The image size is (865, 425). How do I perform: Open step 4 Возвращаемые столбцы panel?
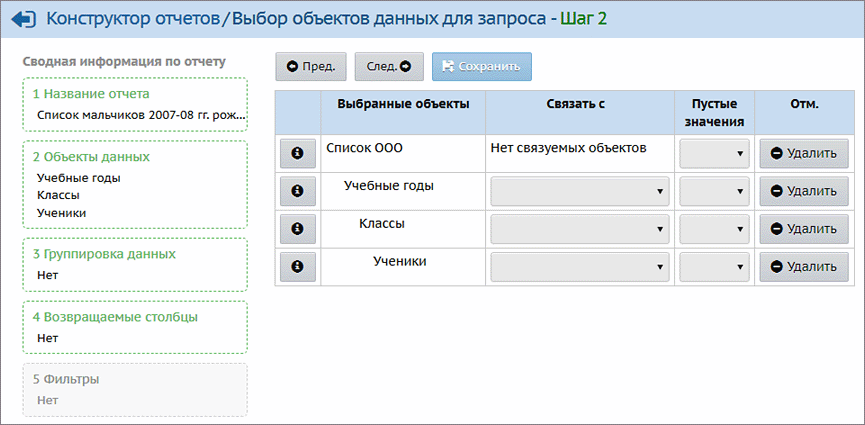(x=135, y=327)
